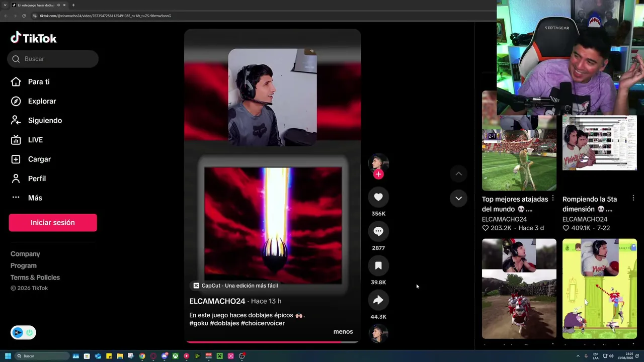
Task: Open ELCAMACHO24 under the Rompiendo la 5ta video
Action: pos(585,219)
